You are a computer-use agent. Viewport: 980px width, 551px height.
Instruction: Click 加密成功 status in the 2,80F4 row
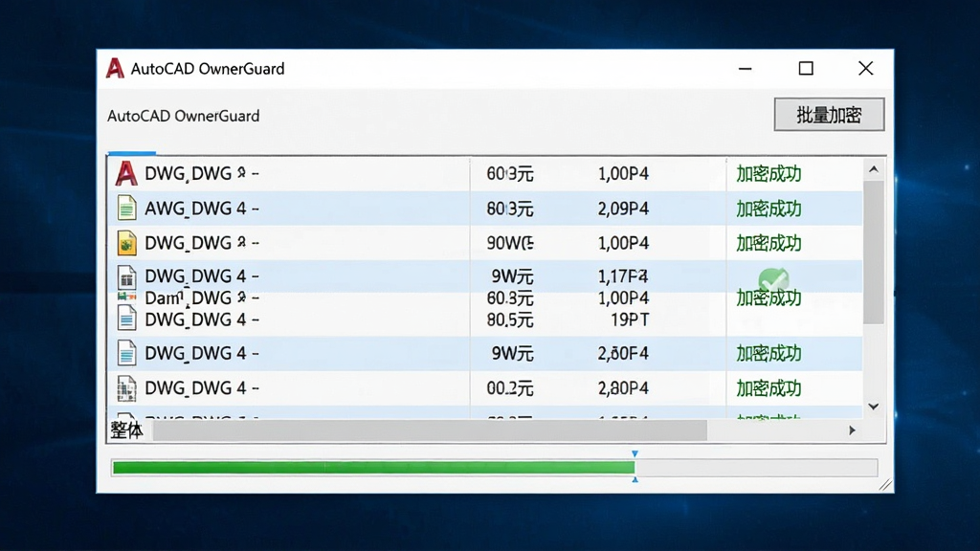pos(768,354)
